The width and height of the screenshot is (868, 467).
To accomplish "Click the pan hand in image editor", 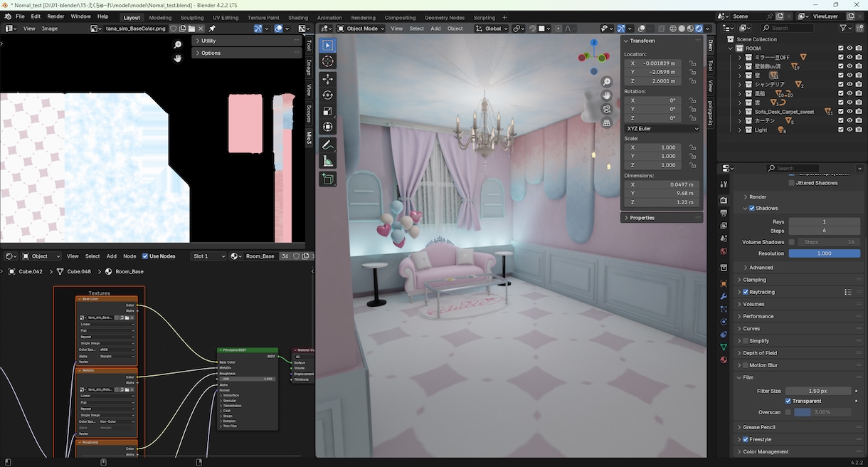I will click(178, 58).
